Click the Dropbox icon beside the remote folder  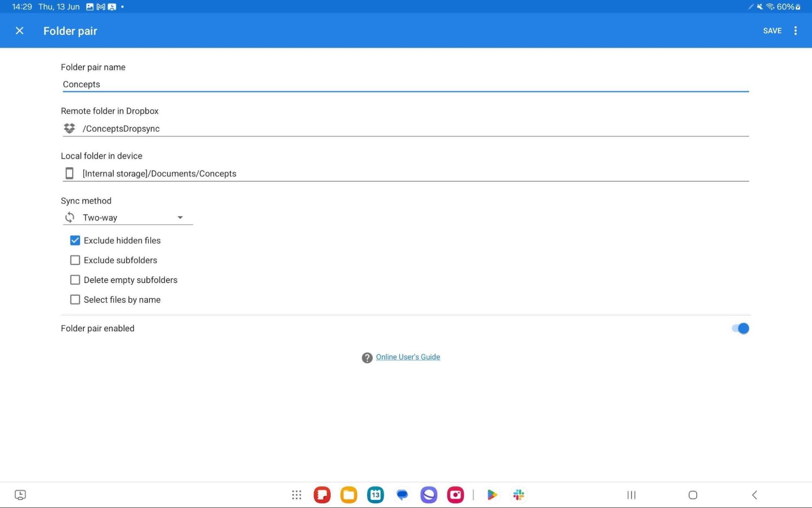69,128
